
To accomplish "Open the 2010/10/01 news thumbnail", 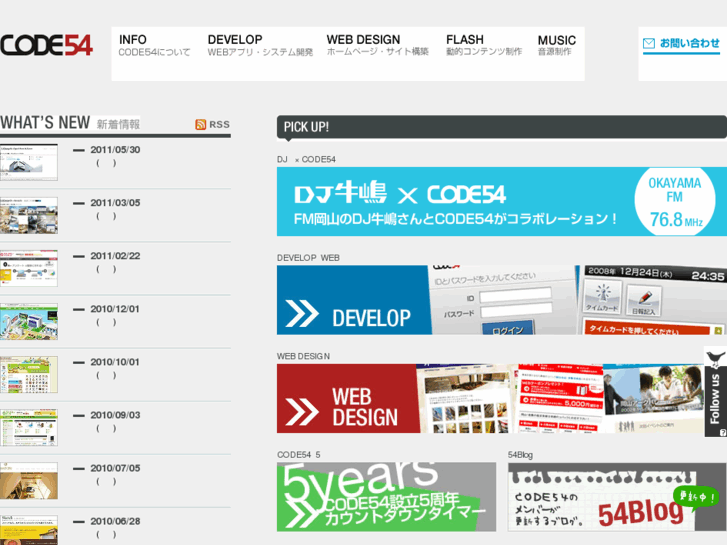I will coord(29,374).
